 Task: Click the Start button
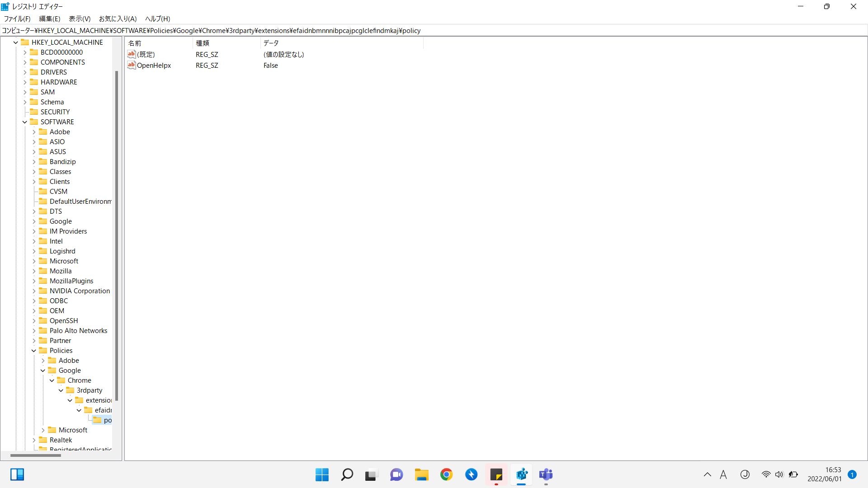point(321,475)
